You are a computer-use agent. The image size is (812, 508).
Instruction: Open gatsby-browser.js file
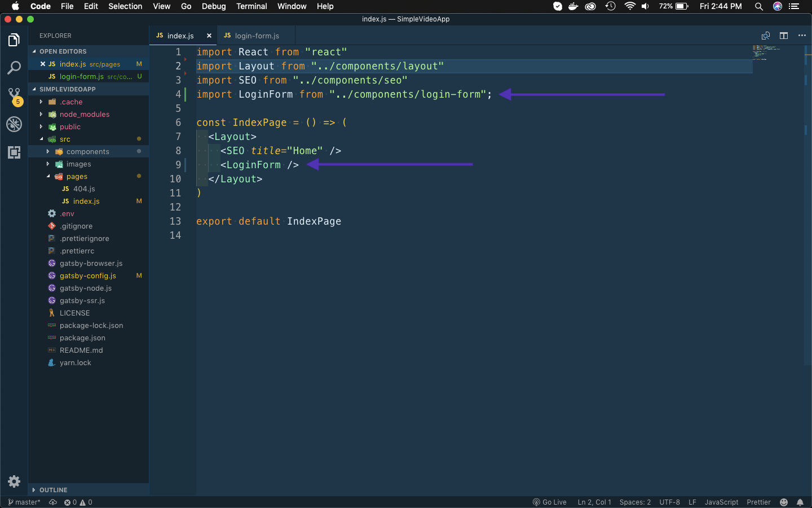(x=89, y=264)
